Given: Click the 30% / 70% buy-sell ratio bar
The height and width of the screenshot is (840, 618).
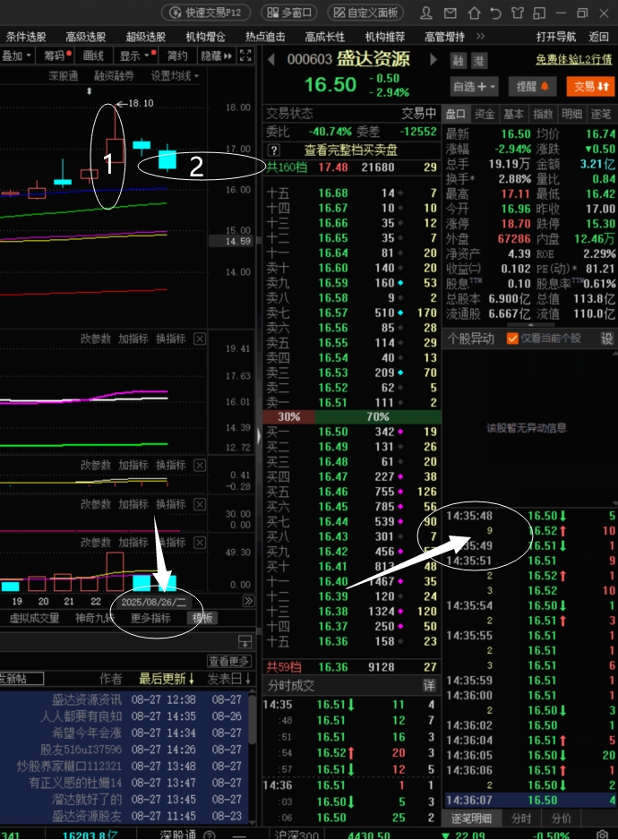Looking at the screenshot, I should (x=352, y=416).
